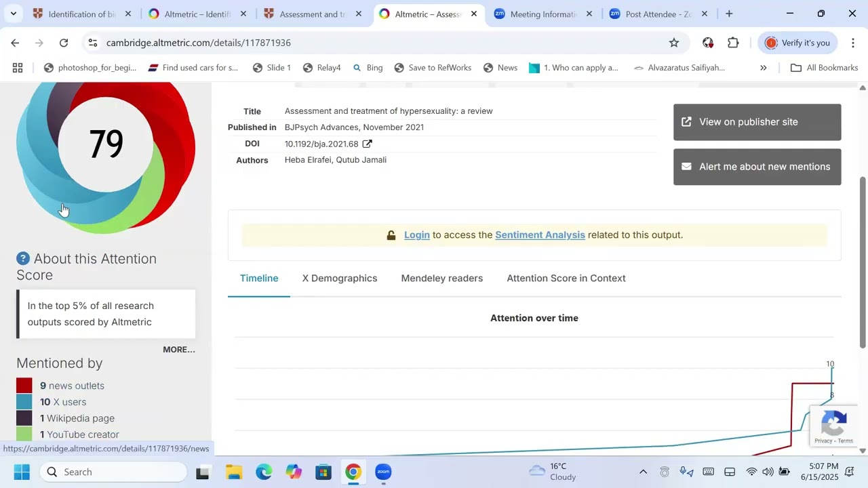Reload the current page

(64, 43)
